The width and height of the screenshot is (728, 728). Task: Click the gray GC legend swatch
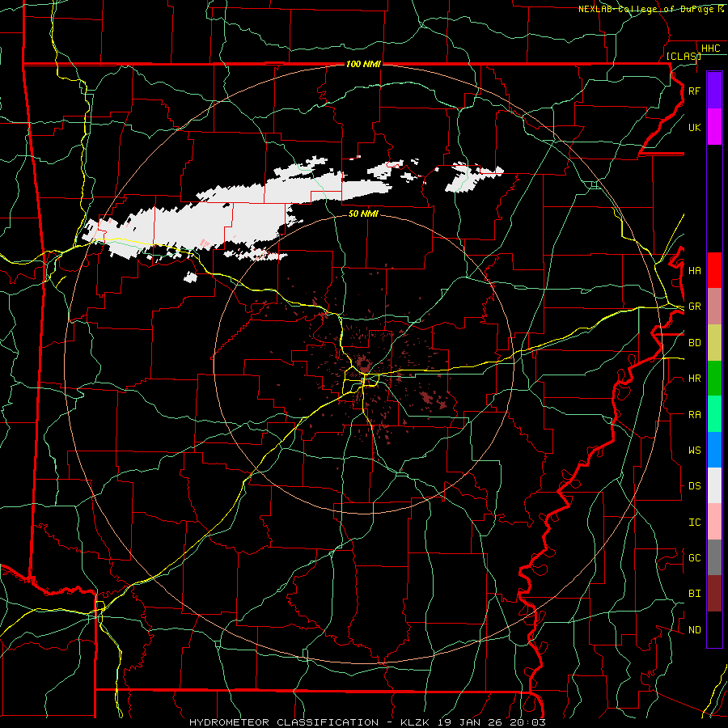[x=714, y=557]
